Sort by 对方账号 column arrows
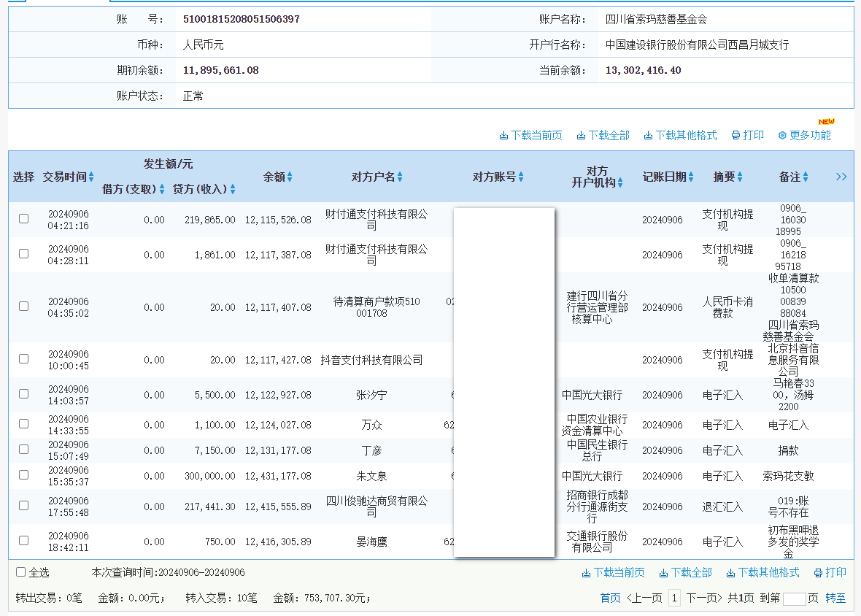 pyautogui.click(x=521, y=177)
